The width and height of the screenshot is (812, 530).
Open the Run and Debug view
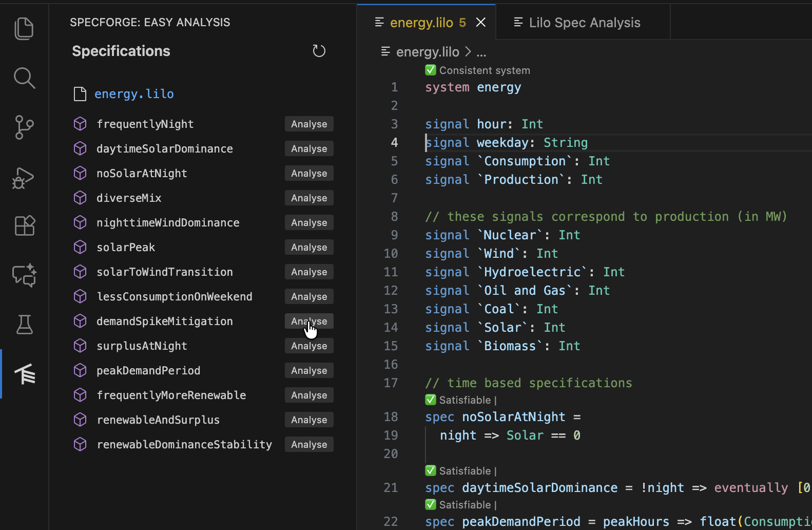[x=24, y=178]
